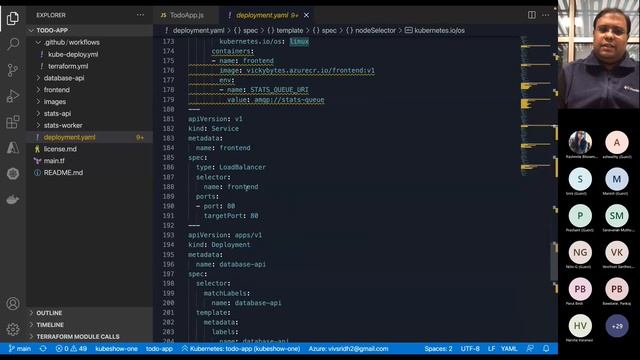The width and height of the screenshot is (640, 360).
Task: Click the Azure account status item
Action: click(348, 349)
